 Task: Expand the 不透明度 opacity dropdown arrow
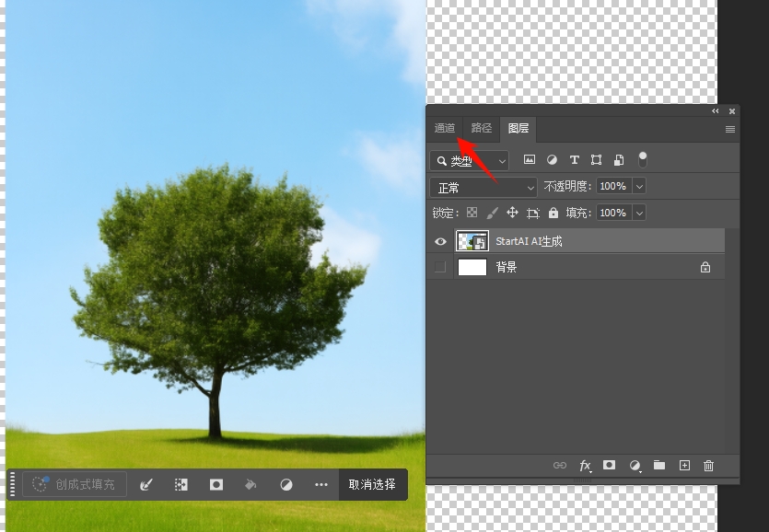click(639, 186)
